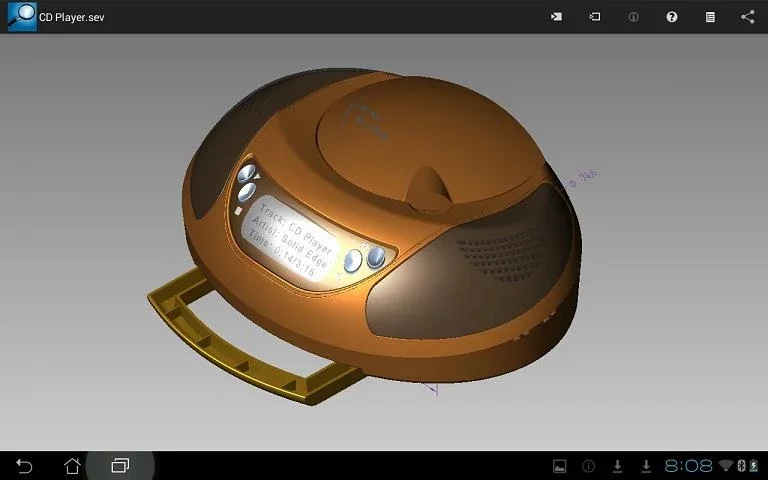
Task: Tap the outlined rectangle arrow icon
Action: click(x=595, y=17)
